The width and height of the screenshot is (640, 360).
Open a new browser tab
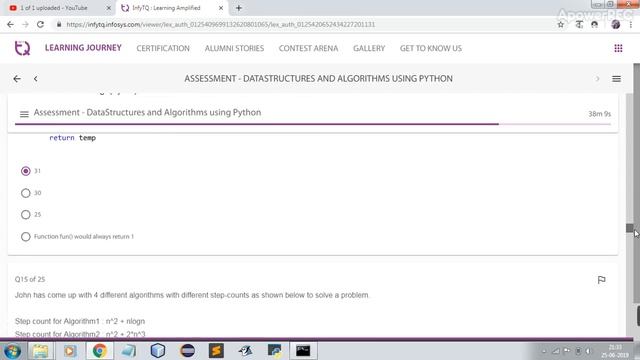239,8
